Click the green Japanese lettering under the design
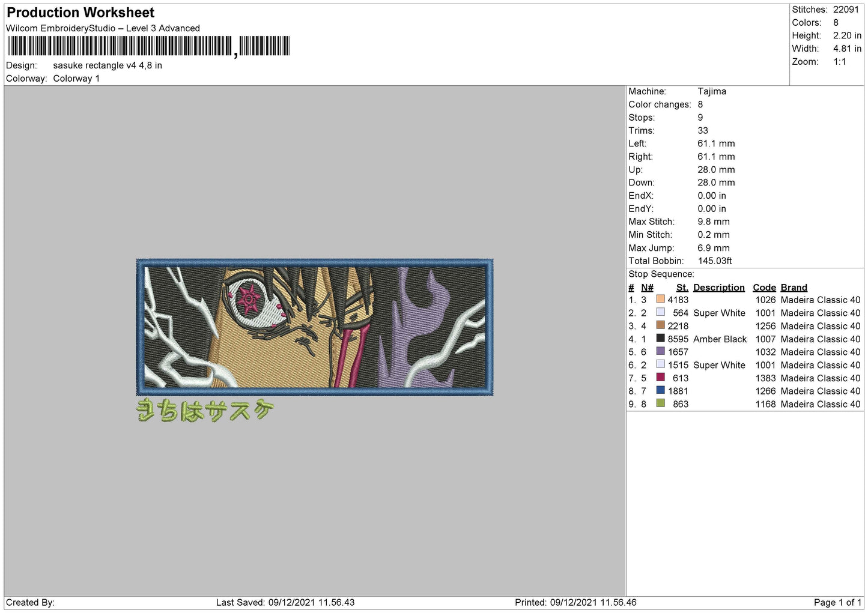The image size is (868, 613). [205, 410]
